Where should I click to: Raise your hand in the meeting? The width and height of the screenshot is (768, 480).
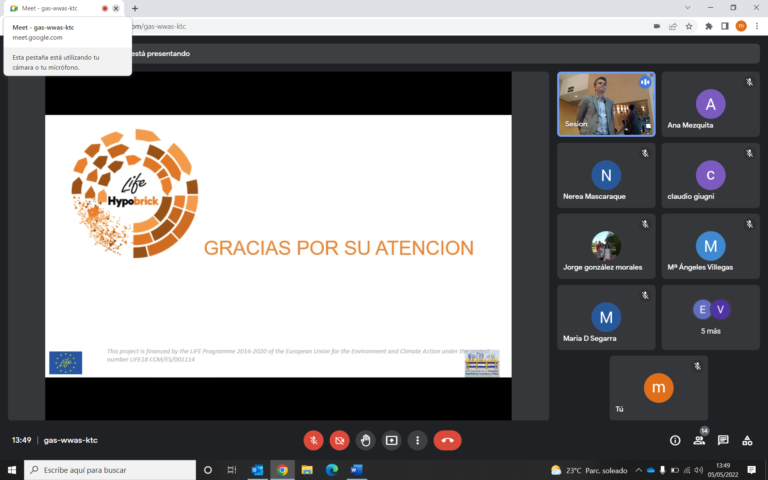tap(365, 440)
